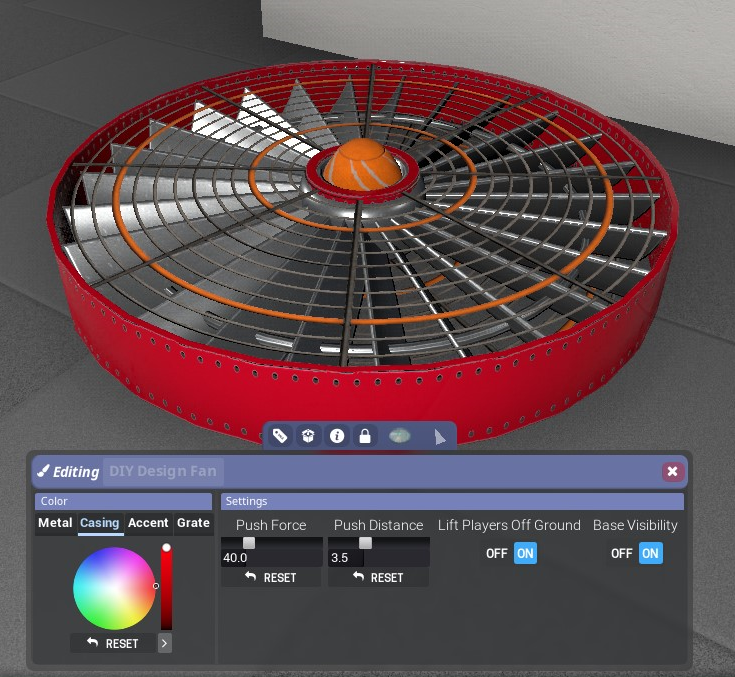Reset the casing color
Image resolution: width=735 pixels, height=677 pixels.
112,643
